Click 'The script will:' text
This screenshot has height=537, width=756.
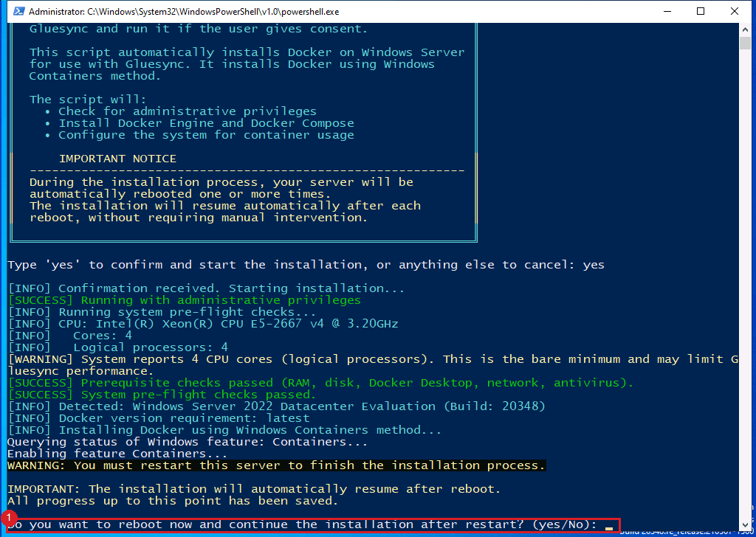[88, 100]
